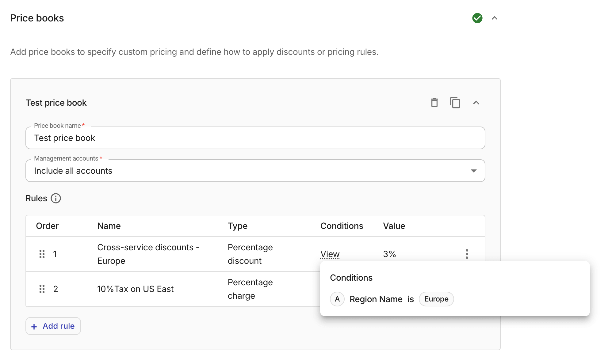Click Percentage discount type cell
This screenshot has height=364, width=612.
tap(250, 254)
